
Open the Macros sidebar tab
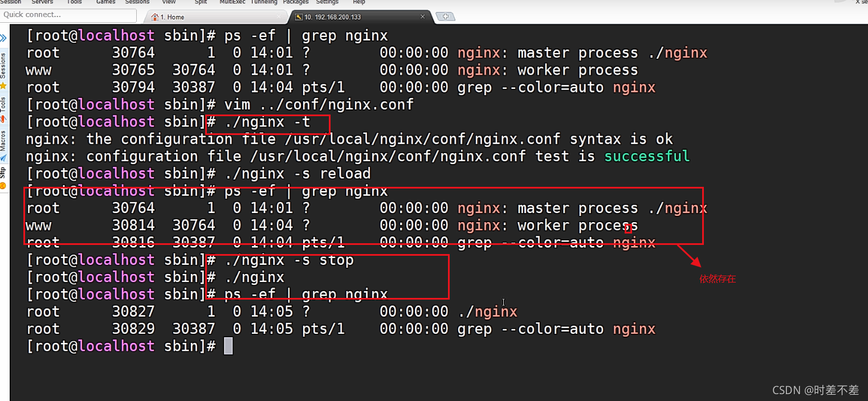click(3, 146)
